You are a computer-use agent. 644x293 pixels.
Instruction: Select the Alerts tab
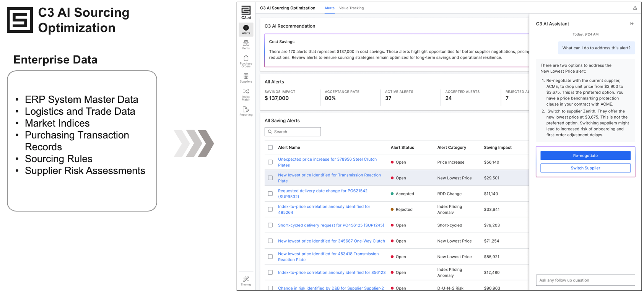tap(329, 8)
